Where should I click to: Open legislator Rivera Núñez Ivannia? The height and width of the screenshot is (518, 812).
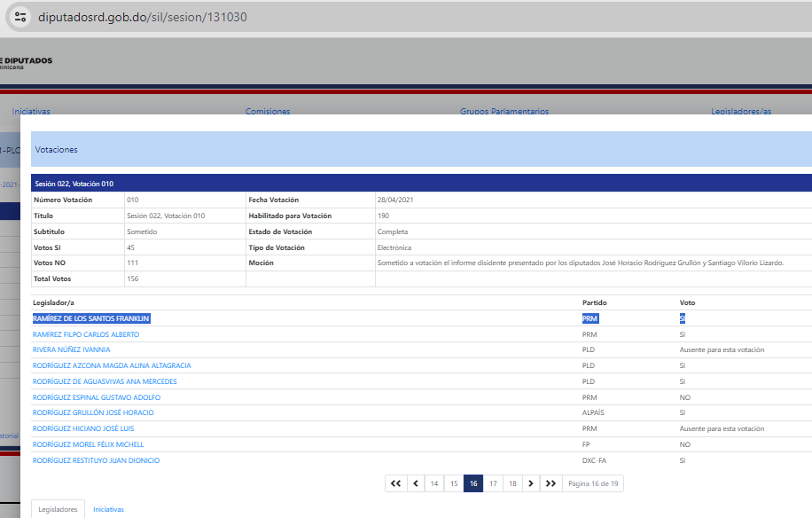click(72, 350)
